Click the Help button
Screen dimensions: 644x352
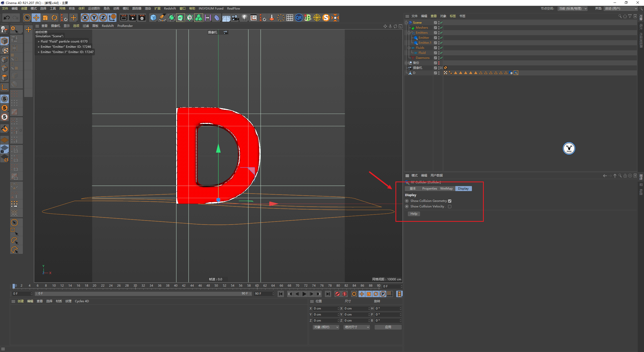tap(414, 214)
